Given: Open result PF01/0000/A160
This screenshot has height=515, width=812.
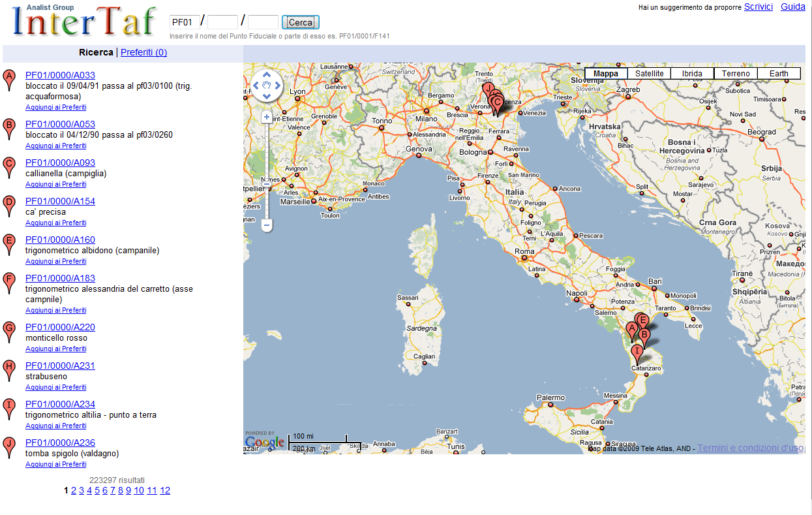Looking at the screenshot, I should (x=60, y=240).
